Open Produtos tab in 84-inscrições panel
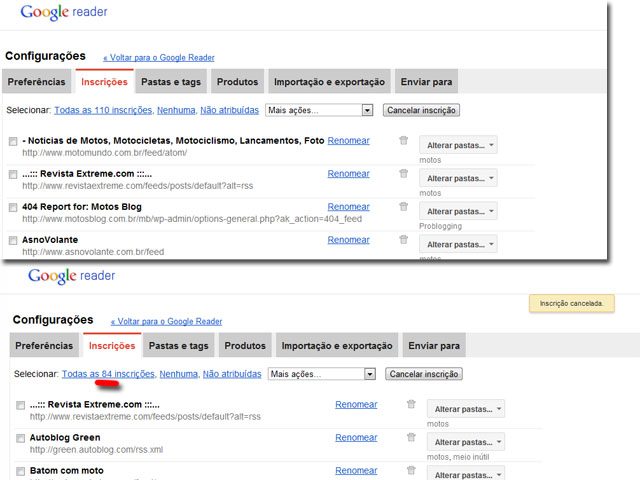640x480 pixels. point(245,345)
